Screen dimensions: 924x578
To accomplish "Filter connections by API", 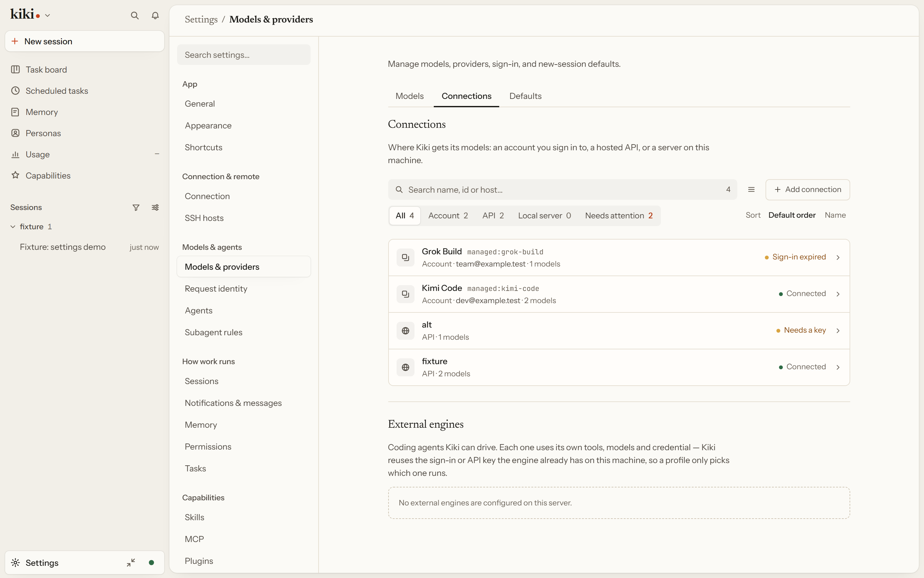I will point(493,215).
